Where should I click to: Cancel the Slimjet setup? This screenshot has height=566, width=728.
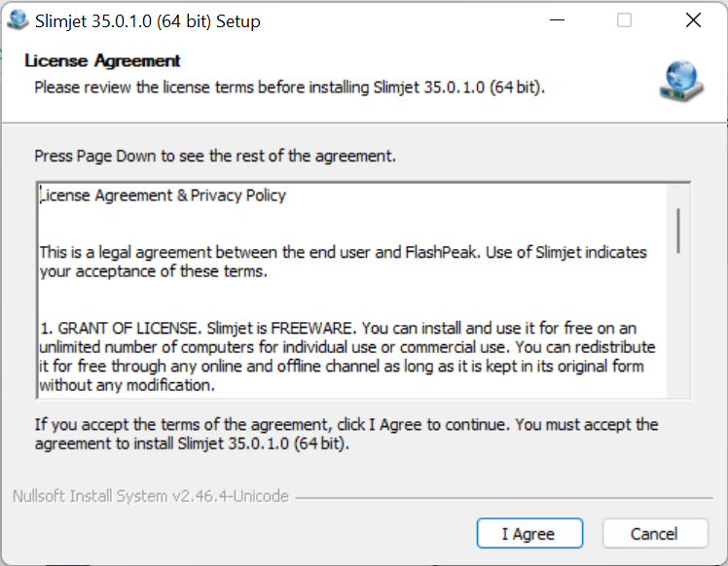pos(655,534)
